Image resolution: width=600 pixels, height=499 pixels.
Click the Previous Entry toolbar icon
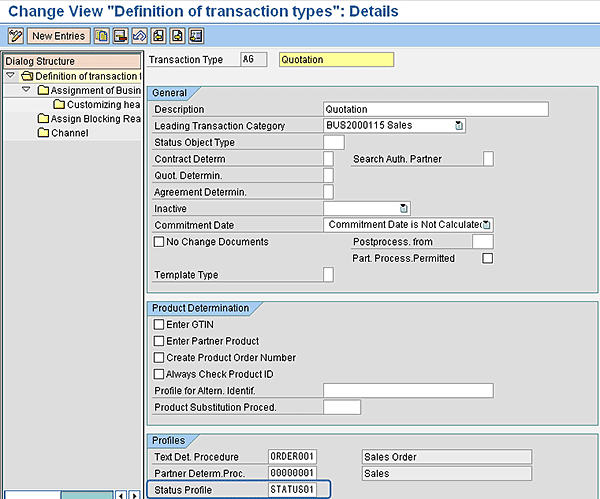[x=158, y=36]
